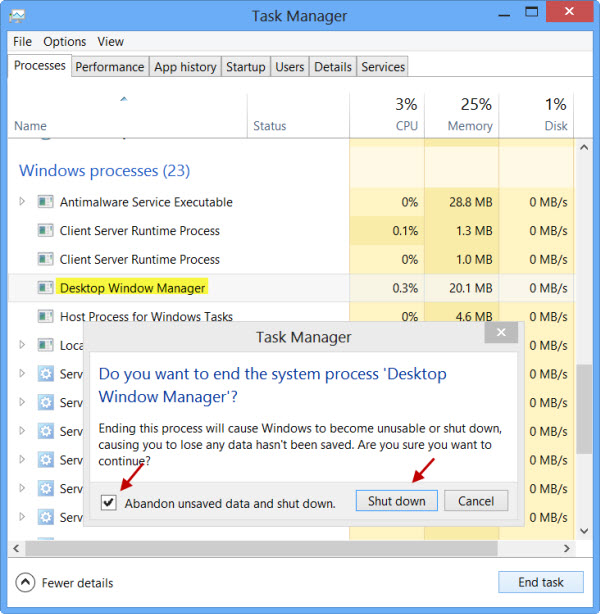Select Antimalware Service Executable row text
600x614 pixels.
point(146,202)
